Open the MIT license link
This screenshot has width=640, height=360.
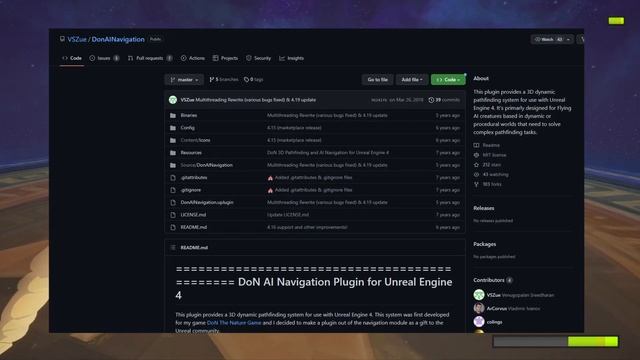[494, 155]
